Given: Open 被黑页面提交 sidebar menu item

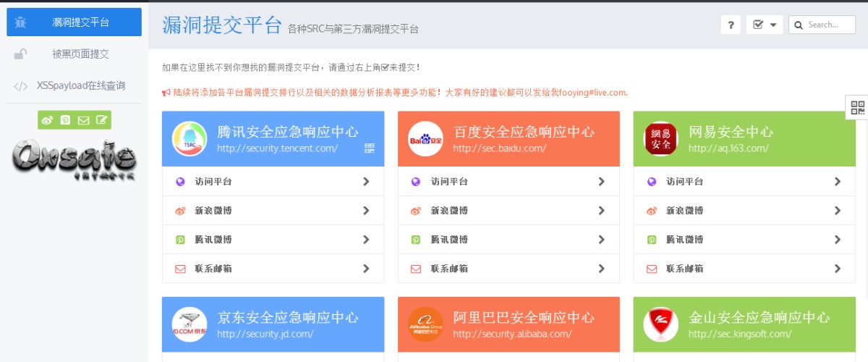Looking at the screenshot, I should [74, 54].
